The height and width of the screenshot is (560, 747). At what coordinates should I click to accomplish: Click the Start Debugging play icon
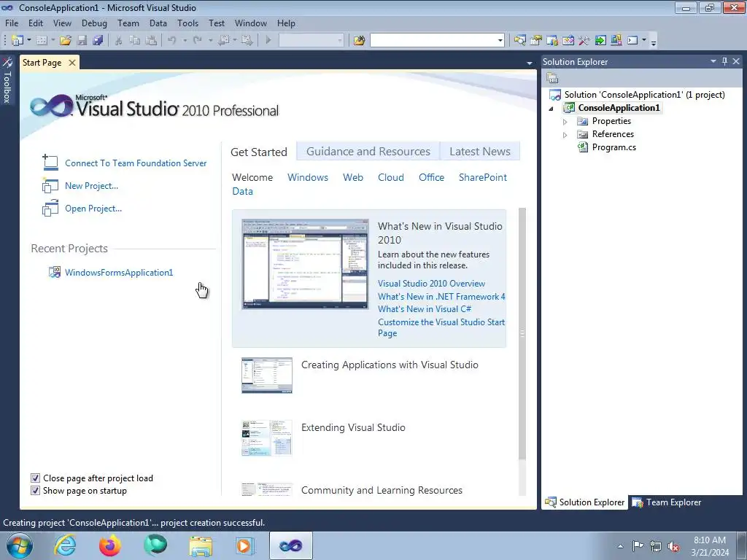coord(268,41)
